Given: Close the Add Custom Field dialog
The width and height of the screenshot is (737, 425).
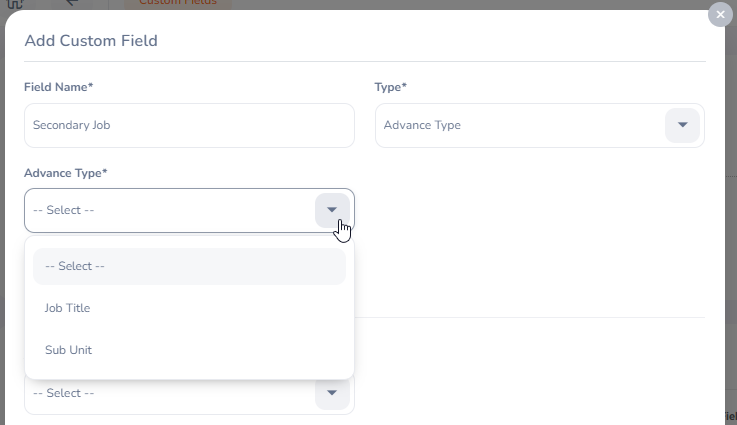Looking at the screenshot, I should [720, 15].
